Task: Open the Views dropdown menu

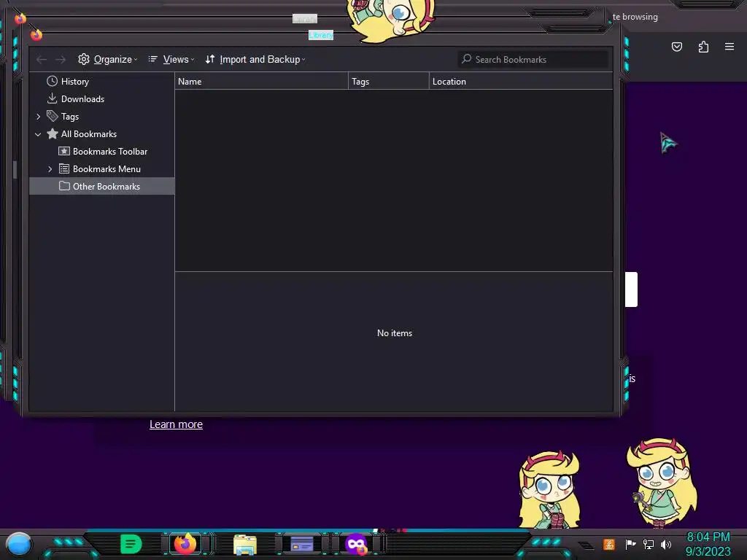Action: click(x=171, y=60)
